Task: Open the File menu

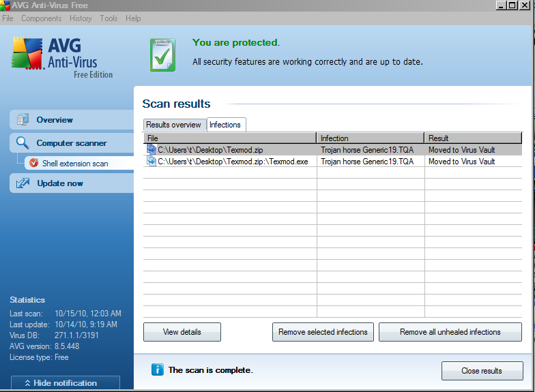Action: pyautogui.click(x=8, y=18)
